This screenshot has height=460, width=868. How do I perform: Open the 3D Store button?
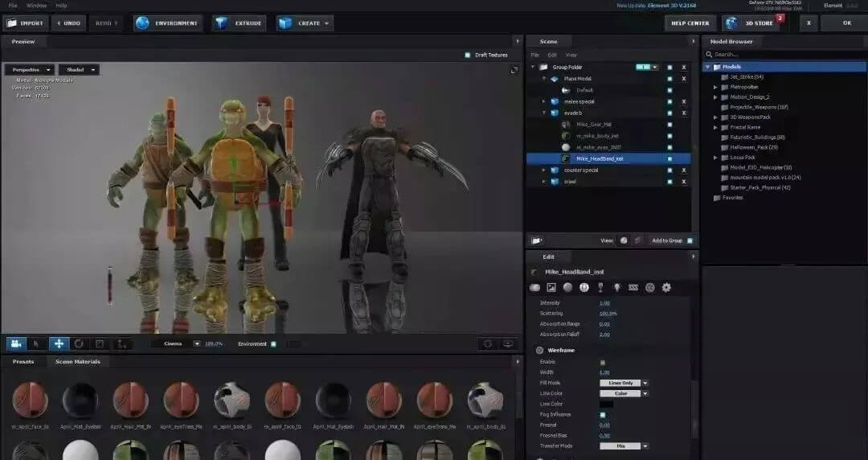(751, 23)
